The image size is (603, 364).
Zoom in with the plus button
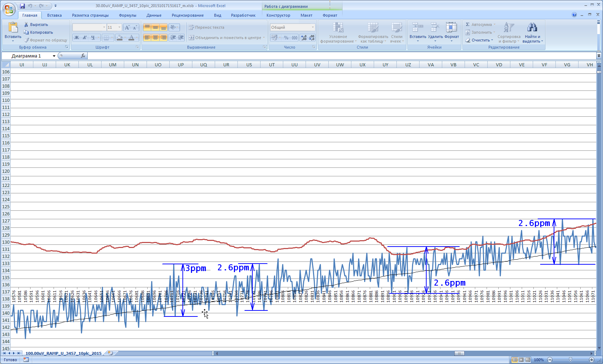click(592, 360)
